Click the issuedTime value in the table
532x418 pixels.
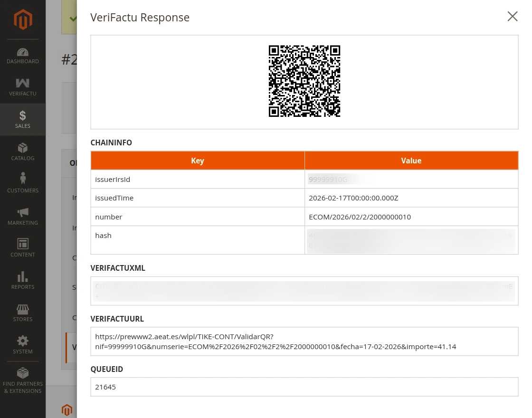[353, 198]
